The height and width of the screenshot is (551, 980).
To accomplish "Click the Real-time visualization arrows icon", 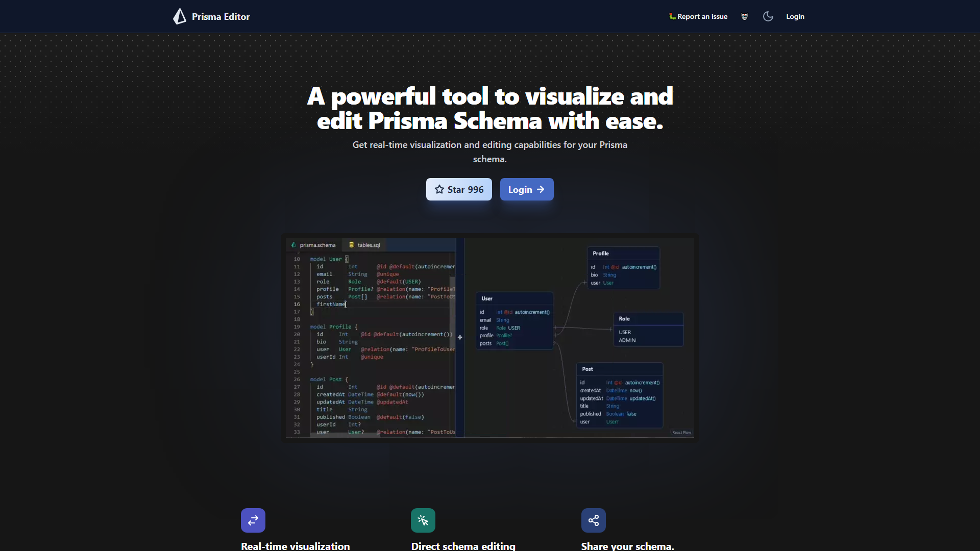I will (253, 520).
